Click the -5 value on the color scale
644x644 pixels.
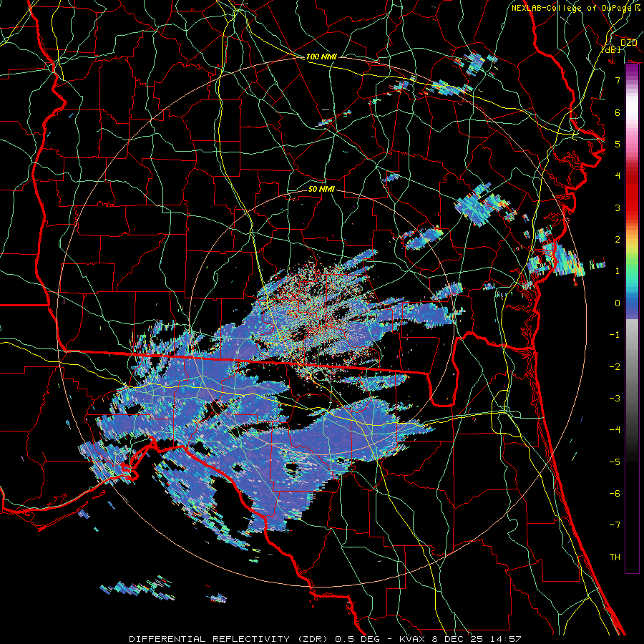pos(615,462)
